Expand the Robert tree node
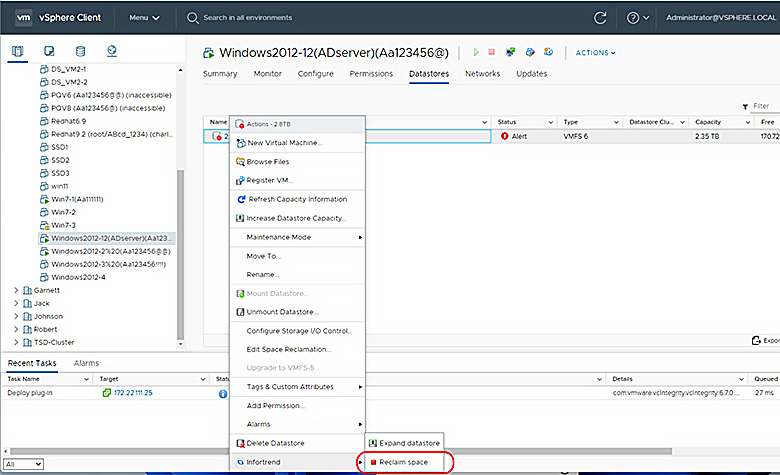Screen dimensions: 780x475 16,329
